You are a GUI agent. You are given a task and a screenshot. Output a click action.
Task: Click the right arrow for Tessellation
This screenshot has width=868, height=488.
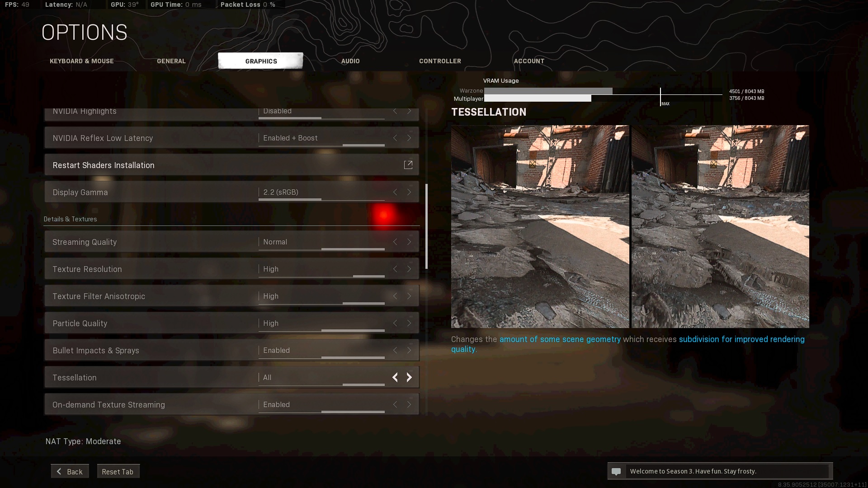(409, 377)
